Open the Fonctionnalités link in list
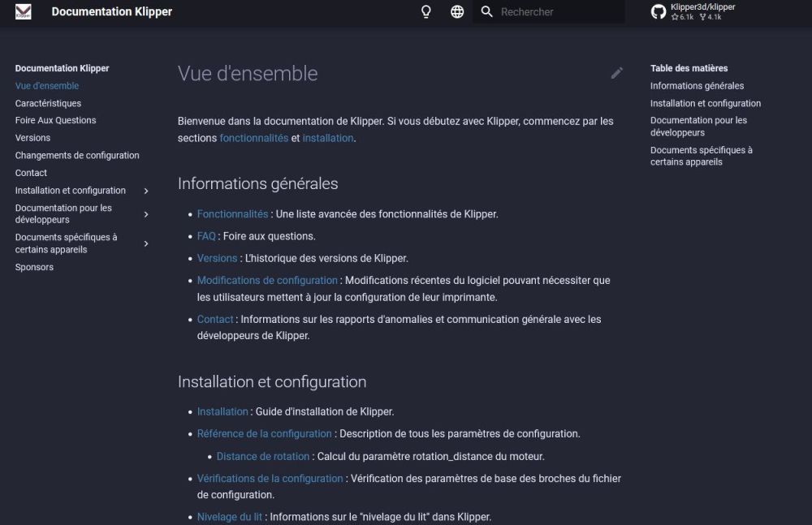812x525 pixels. pyautogui.click(x=232, y=214)
